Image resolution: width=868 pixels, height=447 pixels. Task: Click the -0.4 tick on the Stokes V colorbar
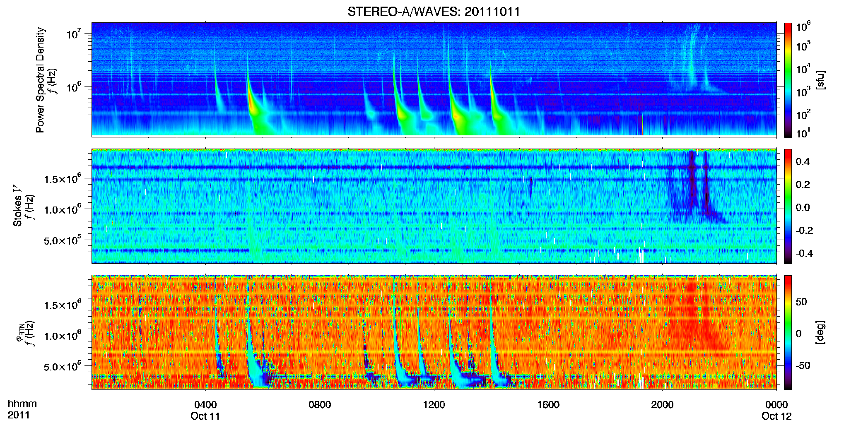[804, 253]
